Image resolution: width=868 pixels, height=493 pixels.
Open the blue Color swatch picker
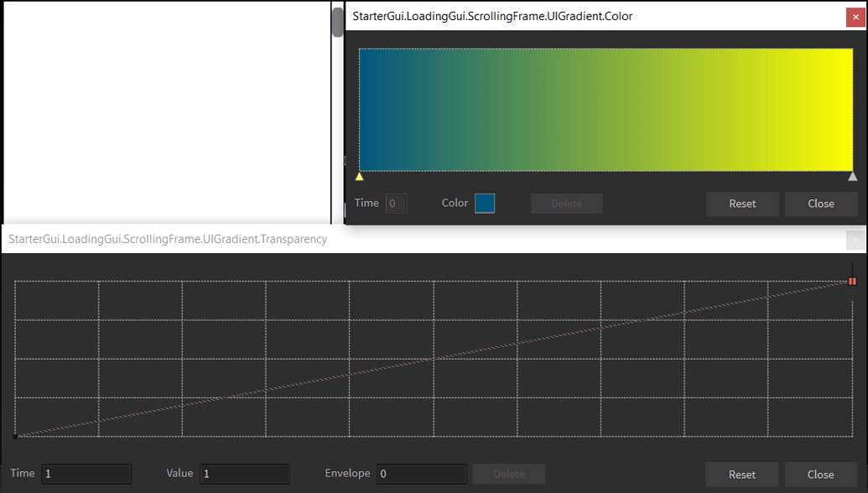pyautogui.click(x=485, y=203)
